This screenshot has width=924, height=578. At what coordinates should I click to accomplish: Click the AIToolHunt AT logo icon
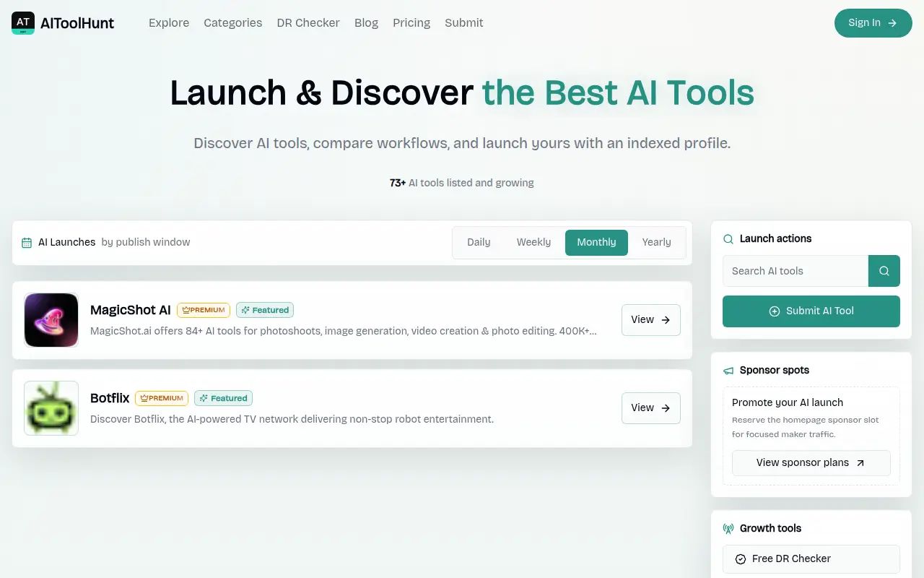tap(23, 23)
